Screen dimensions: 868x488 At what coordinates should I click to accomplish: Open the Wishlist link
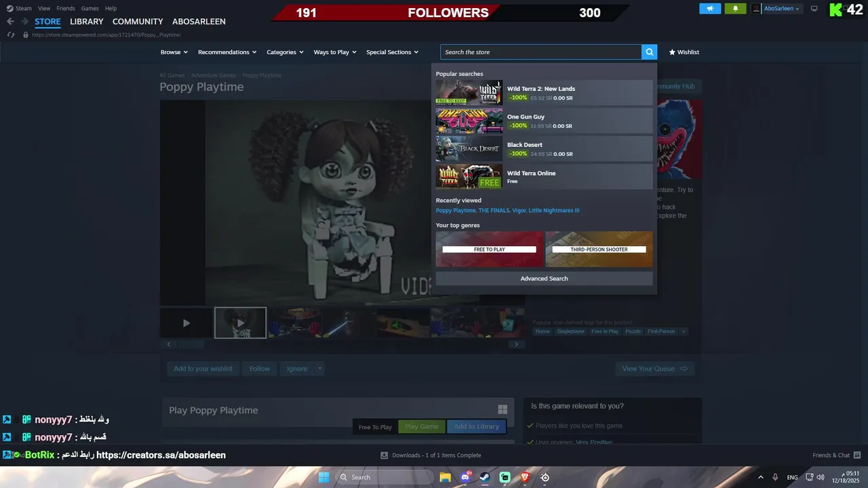[684, 52]
